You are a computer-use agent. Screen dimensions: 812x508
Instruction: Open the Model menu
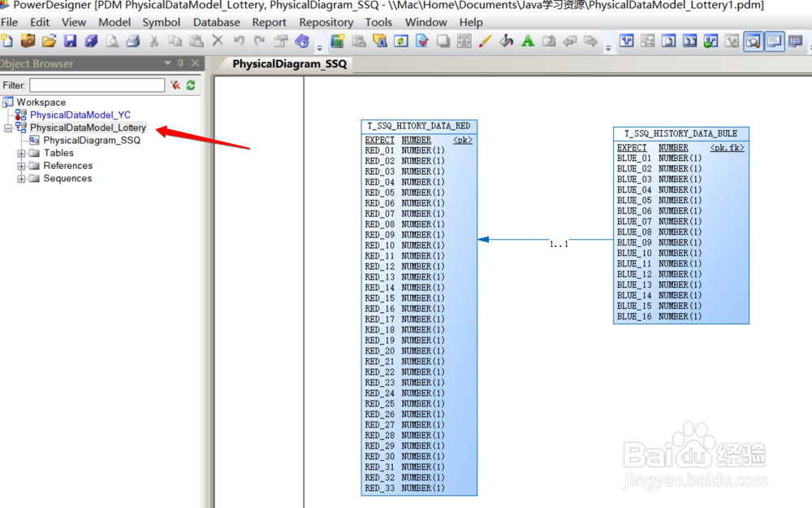tap(114, 22)
